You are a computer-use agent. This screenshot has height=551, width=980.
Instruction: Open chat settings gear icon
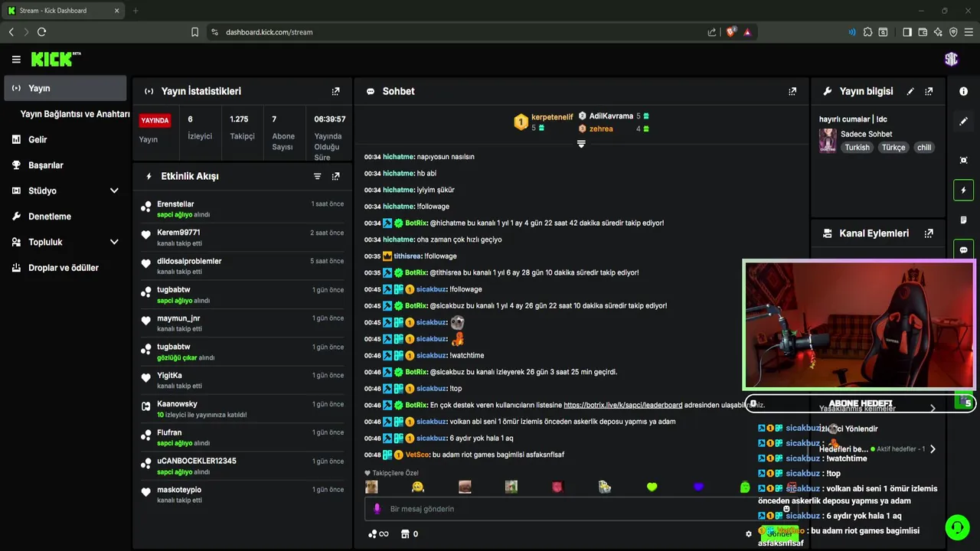click(749, 534)
